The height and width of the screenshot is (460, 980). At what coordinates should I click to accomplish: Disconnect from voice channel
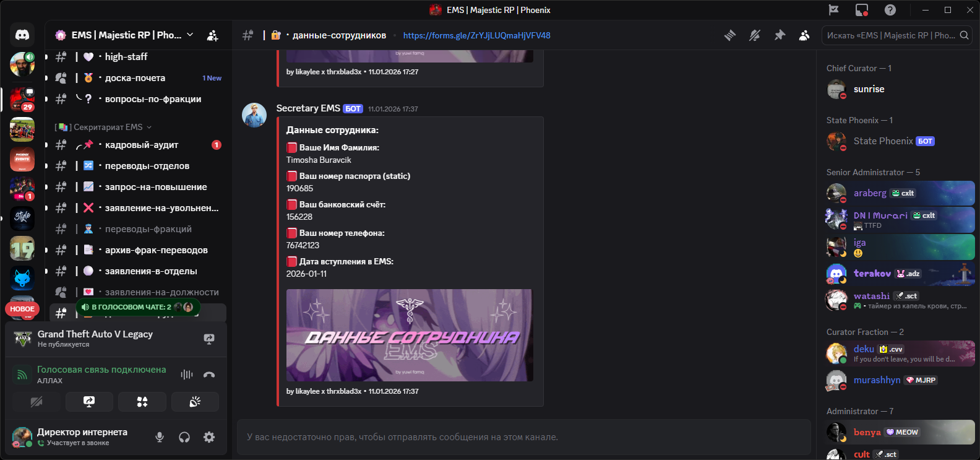209,375
